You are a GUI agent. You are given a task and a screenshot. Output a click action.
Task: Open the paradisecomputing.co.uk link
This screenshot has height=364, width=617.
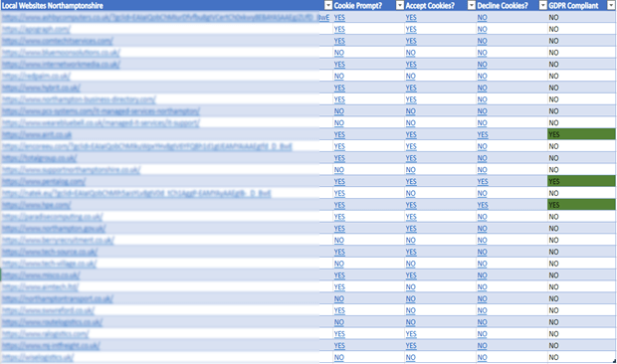click(53, 217)
